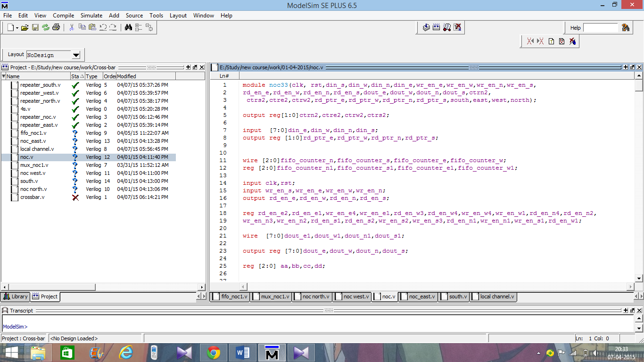Viewport: 644px width, 362px height.
Task: Undock the Project pane
Action: pyautogui.click(x=195, y=67)
